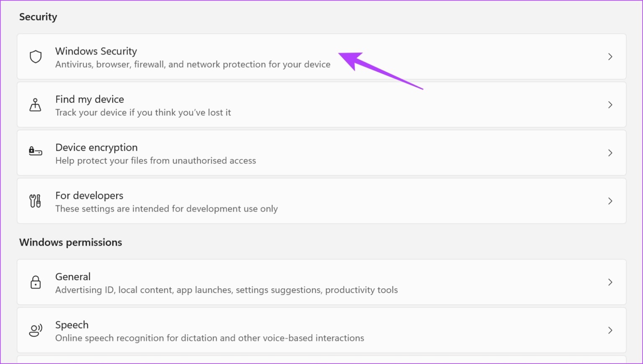Viewport: 643px width, 364px height.
Task: Click the Windows permissions section heading
Action: [x=70, y=242]
